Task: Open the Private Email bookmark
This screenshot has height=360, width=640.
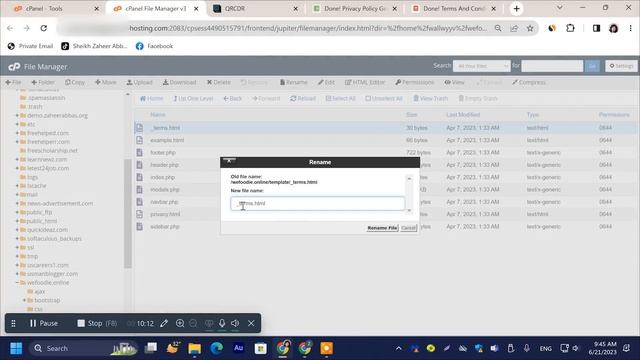Action: coord(30,46)
